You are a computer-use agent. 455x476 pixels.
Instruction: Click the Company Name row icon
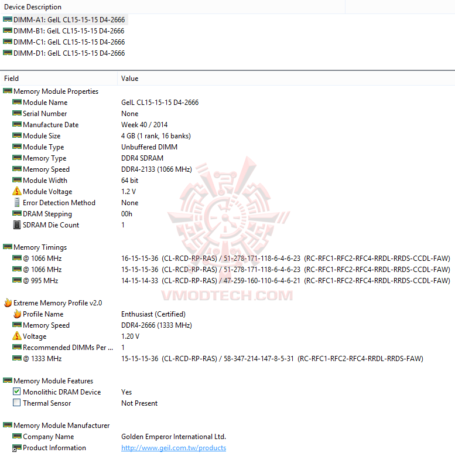click(x=17, y=436)
